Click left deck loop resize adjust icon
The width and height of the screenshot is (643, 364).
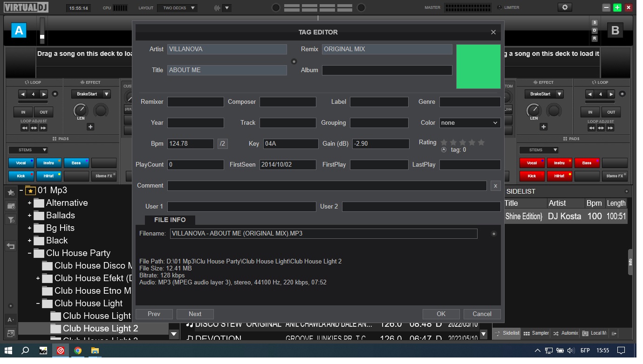[34, 128]
